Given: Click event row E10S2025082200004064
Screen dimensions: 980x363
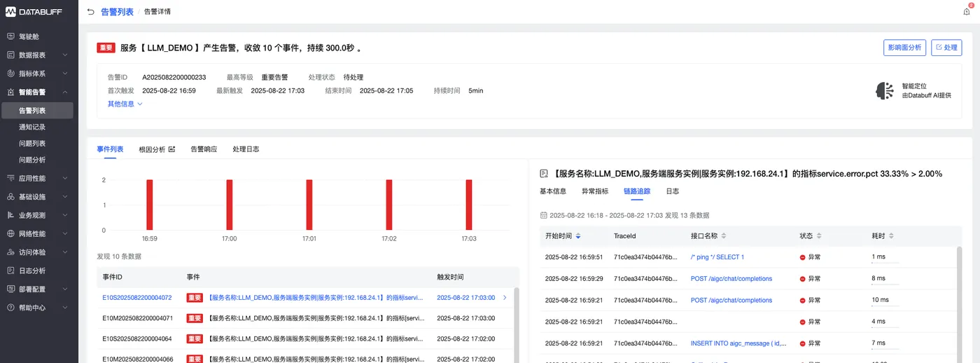Looking at the screenshot, I should [305, 338].
